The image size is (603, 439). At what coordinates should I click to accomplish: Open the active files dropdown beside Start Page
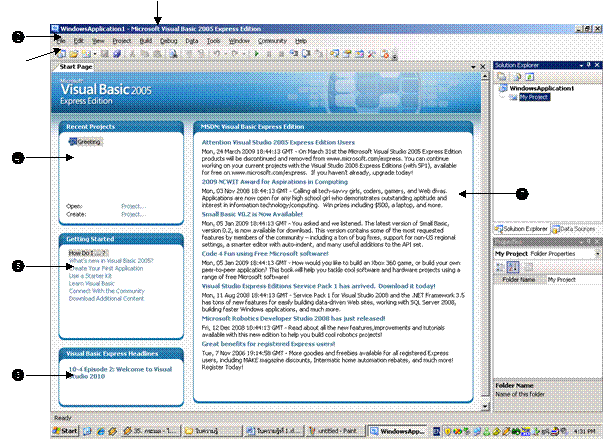473,67
